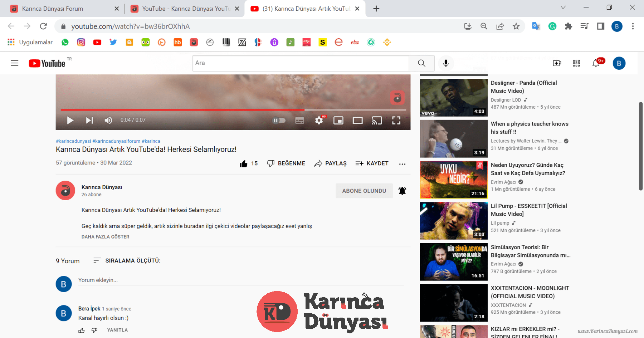644x338 pixels.
Task: Play the video with the play button
Action: click(70, 120)
